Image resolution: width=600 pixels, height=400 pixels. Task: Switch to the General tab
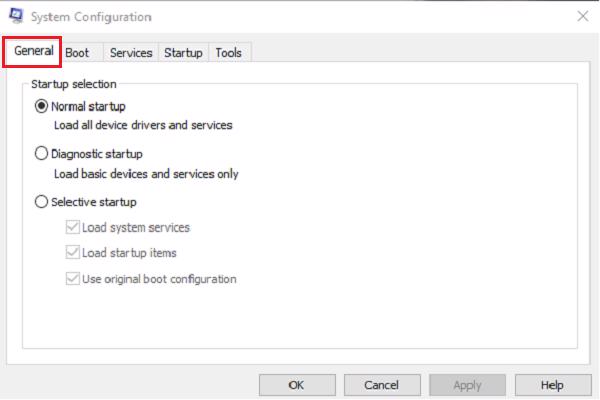[x=33, y=52]
